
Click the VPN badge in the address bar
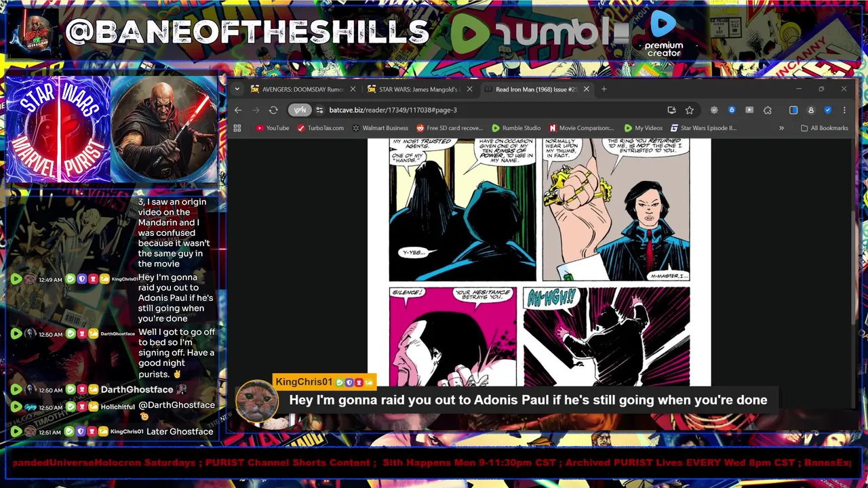[x=300, y=110]
